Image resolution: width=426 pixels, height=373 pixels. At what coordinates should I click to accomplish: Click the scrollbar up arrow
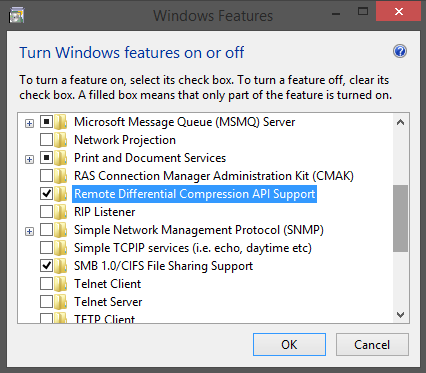click(400, 122)
